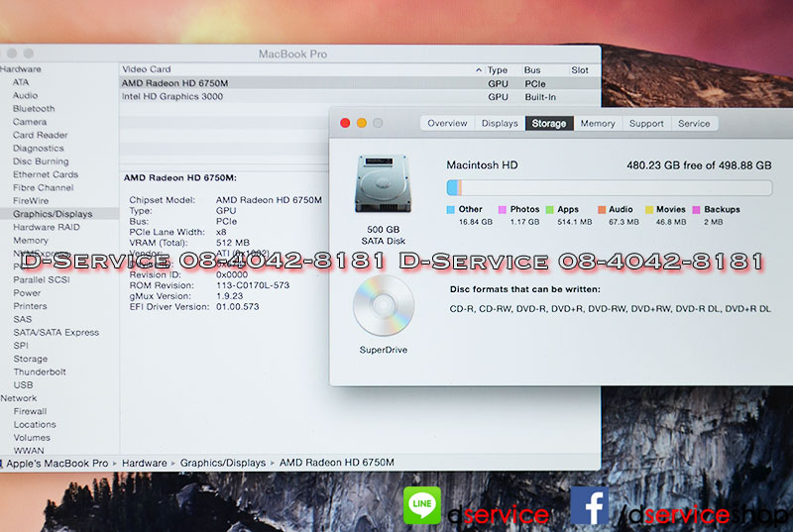Image resolution: width=793 pixels, height=532 pixels.
Task: Click the ROM Revision value 113-C0170L-573
Action: coord(253,285)
